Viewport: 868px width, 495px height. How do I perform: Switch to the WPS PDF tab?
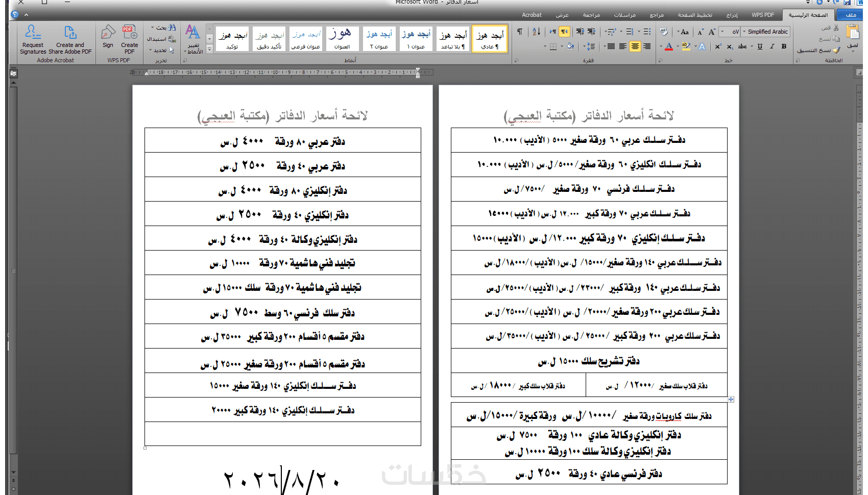763,15
